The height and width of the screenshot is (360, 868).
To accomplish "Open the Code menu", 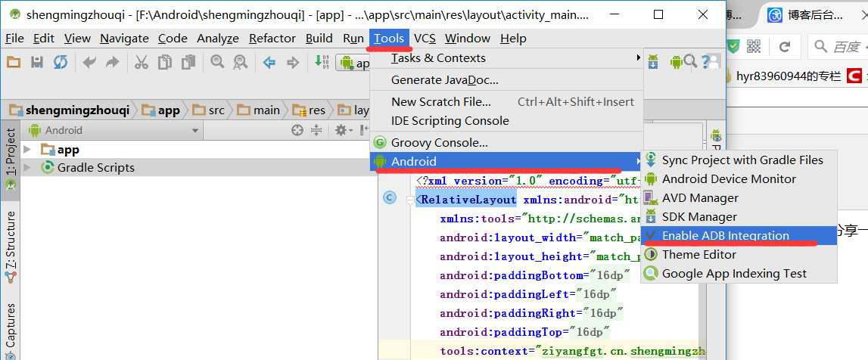I will (x=173, y=38).
